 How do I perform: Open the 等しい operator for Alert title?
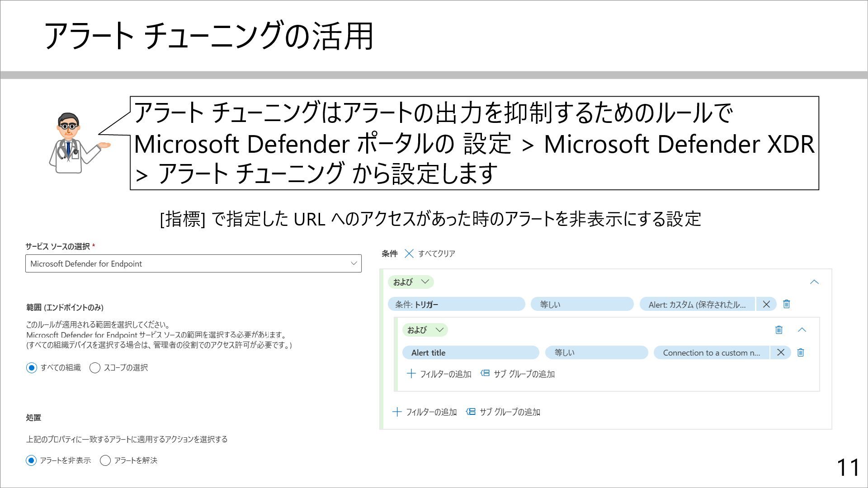point(596,352)
